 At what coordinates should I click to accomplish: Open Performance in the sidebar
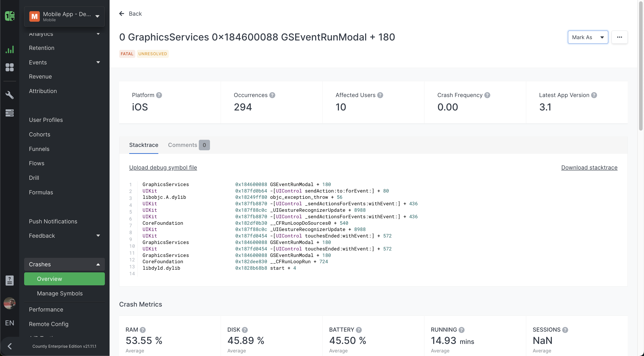tap(46, 309)
